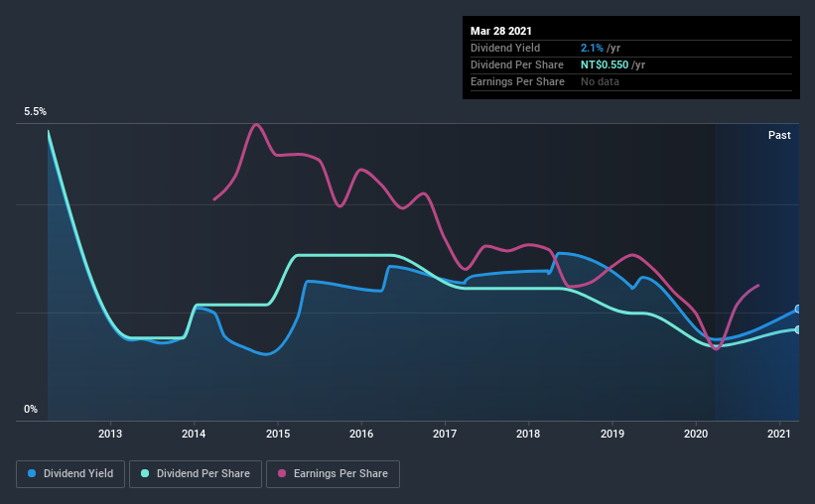The height and width of the screenshot is (504, 815).
Task: Click the blue Dividend Yield legend dot
Action: tap(32, 473)
